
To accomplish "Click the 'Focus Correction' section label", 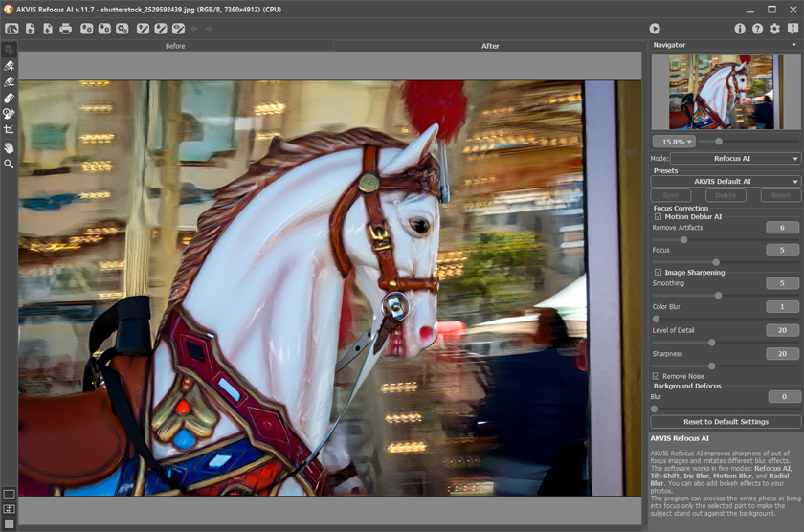I will pos(681,208).
